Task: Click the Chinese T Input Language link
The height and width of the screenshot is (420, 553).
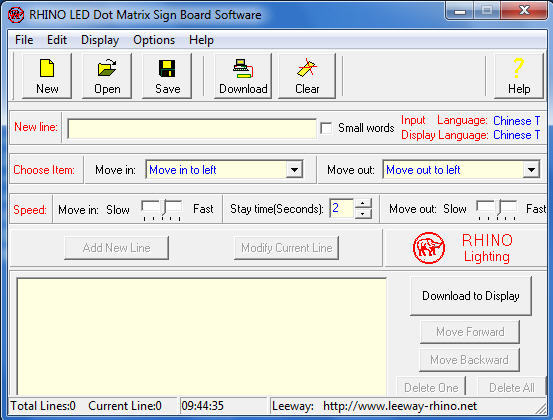Action: [x=517, y=121]
